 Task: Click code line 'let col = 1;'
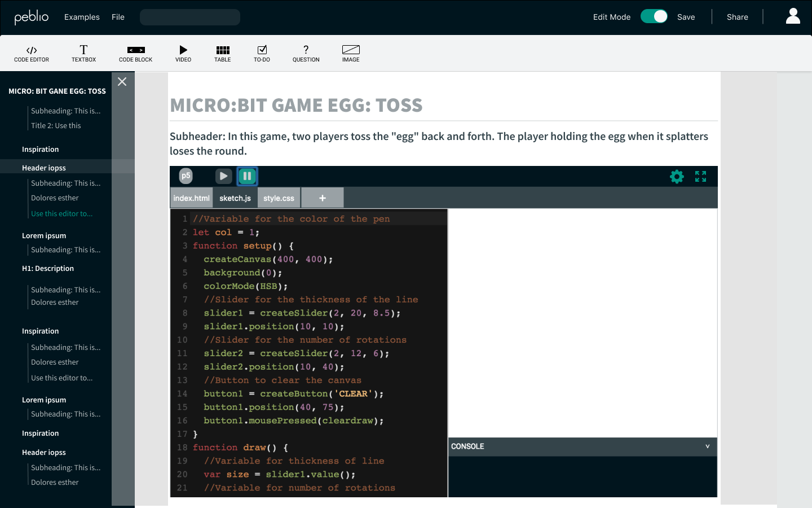[x=226, y=232]
